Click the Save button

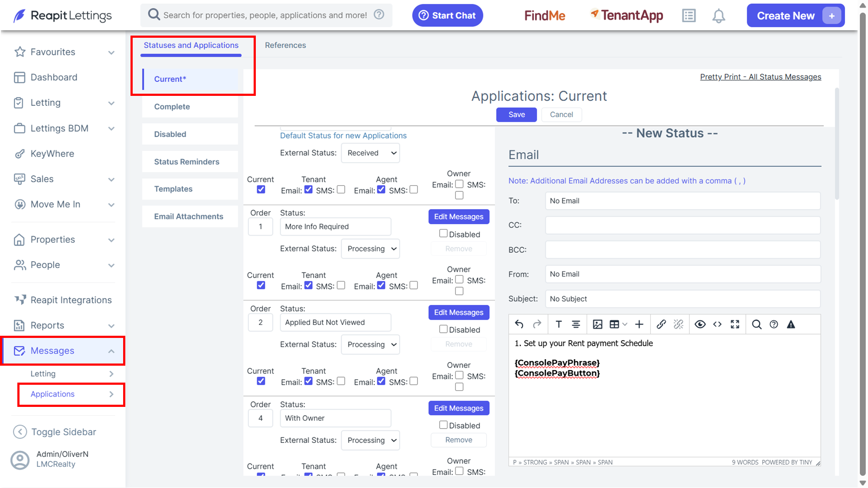coord(516,115)
